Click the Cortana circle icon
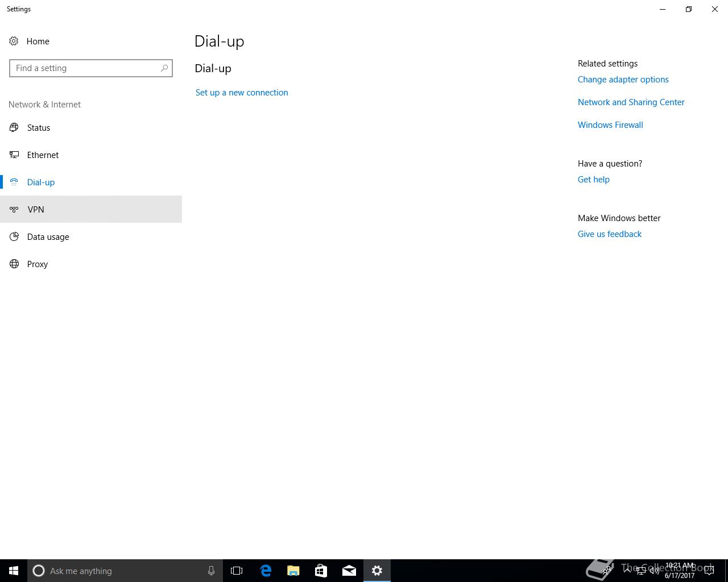The image size is (728, 582). click(39, 571)
